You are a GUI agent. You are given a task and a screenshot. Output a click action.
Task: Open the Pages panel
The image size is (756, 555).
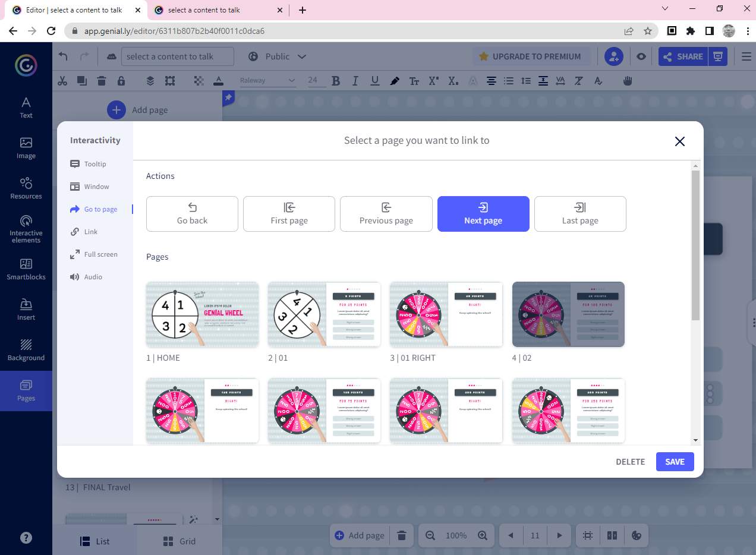pyautogui.click(x=26, y=390)
